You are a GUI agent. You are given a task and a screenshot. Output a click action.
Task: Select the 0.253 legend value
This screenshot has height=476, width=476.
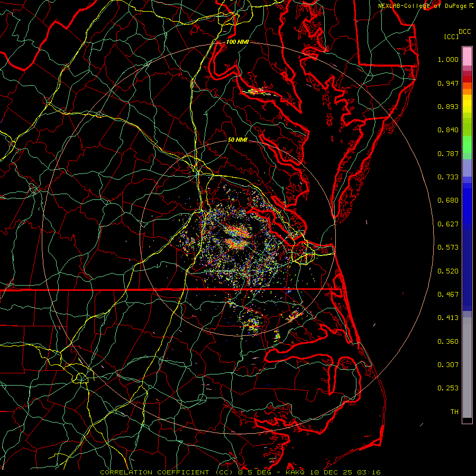click(448, 388)
